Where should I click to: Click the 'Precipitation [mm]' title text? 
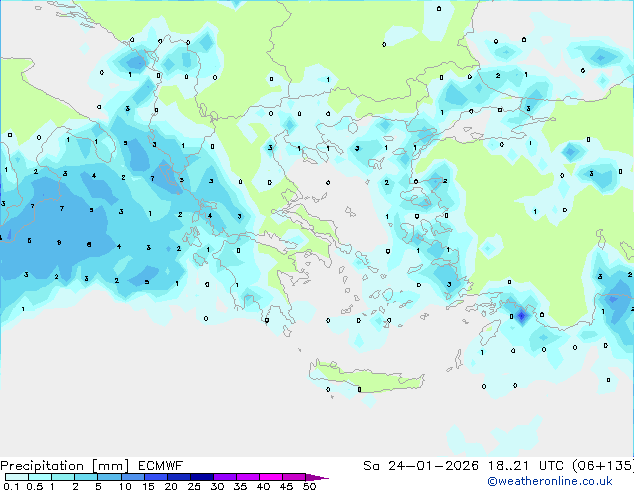tap(64, 466)
